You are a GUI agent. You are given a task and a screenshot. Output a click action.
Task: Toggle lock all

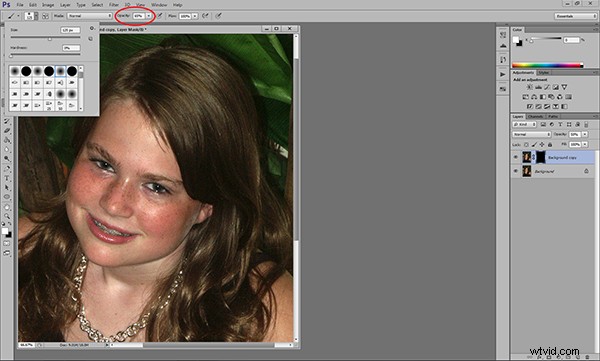(550, 144)
